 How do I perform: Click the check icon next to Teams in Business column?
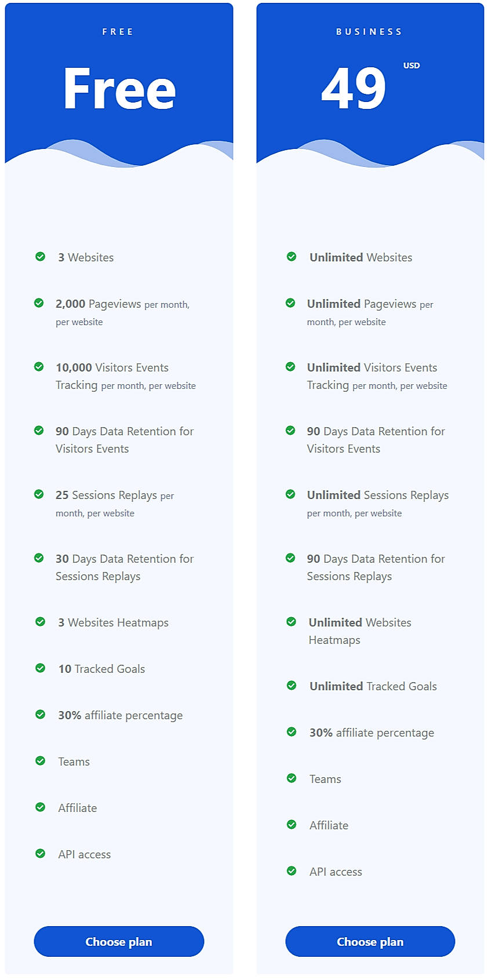point(291,777)
